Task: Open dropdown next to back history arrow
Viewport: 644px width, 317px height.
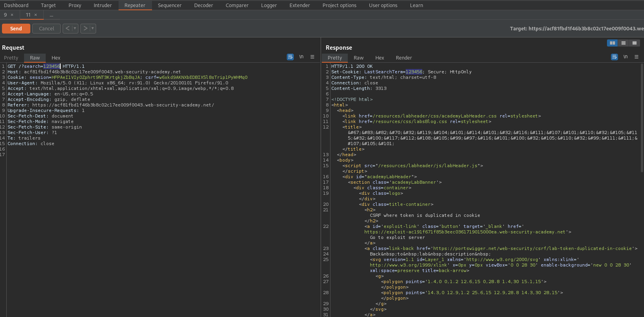Action: (x=75, y=28)
